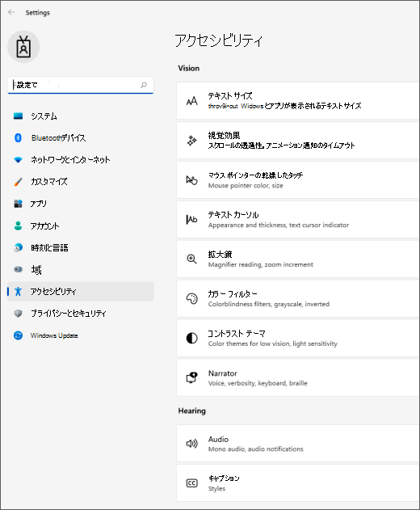
Task: Click the Bluetooth icon in sidebar
Action: click(x=19, y=137)
